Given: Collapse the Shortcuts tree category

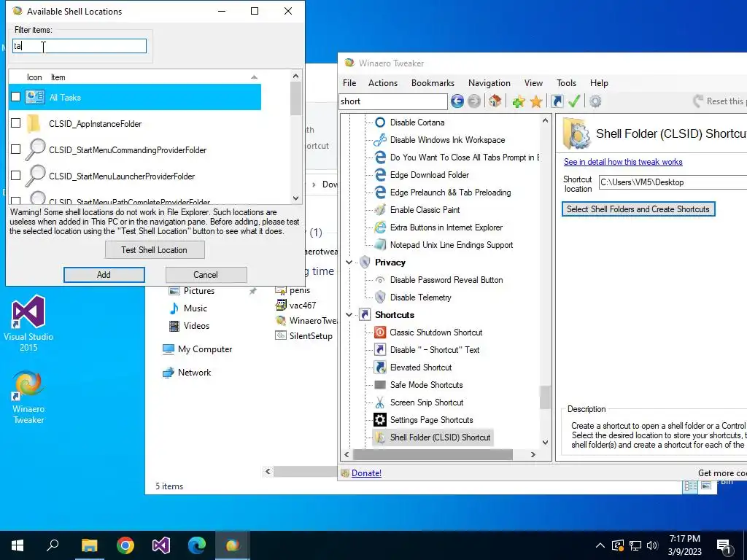Looking at the screenshot, I should coord(349,315).
